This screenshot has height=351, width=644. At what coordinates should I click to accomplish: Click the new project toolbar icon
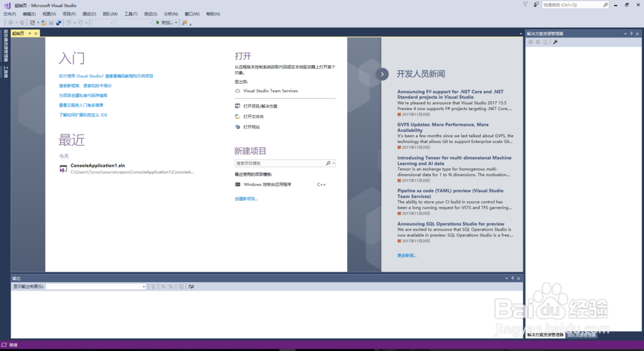pos(32,23)
